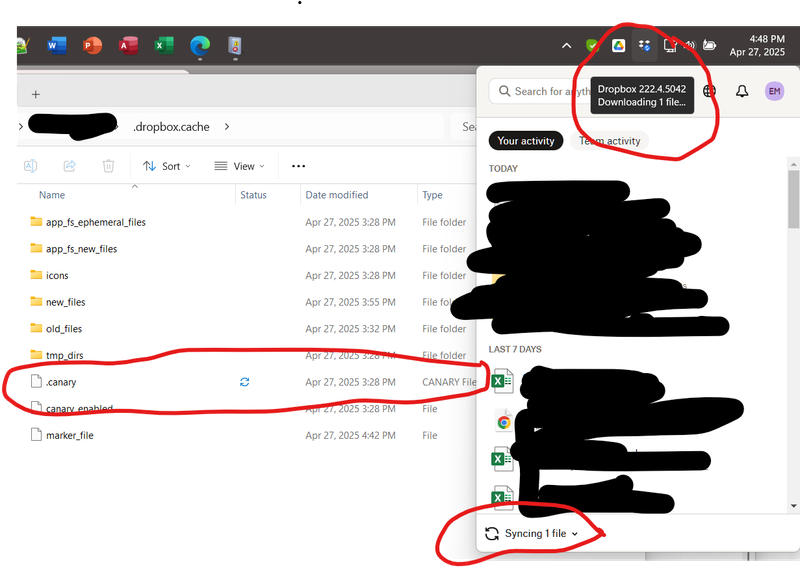Open Microsoft Edge from the taskbar

click(200, 45)
